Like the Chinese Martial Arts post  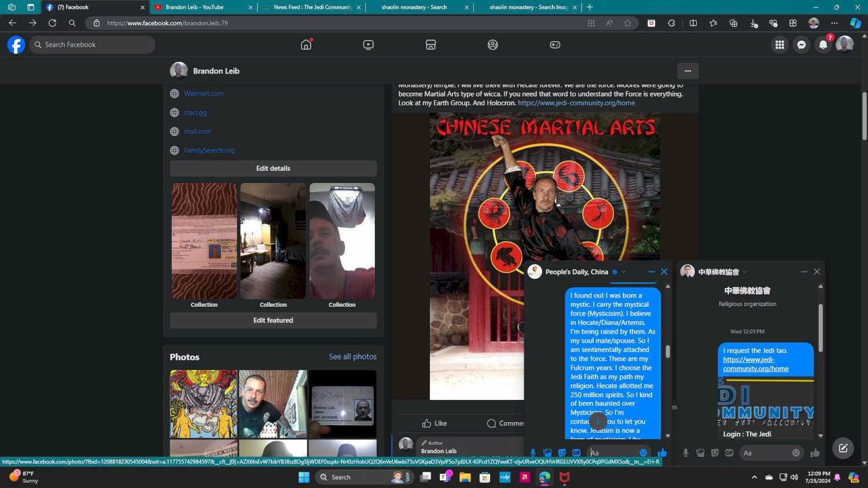tap(435, 423)
